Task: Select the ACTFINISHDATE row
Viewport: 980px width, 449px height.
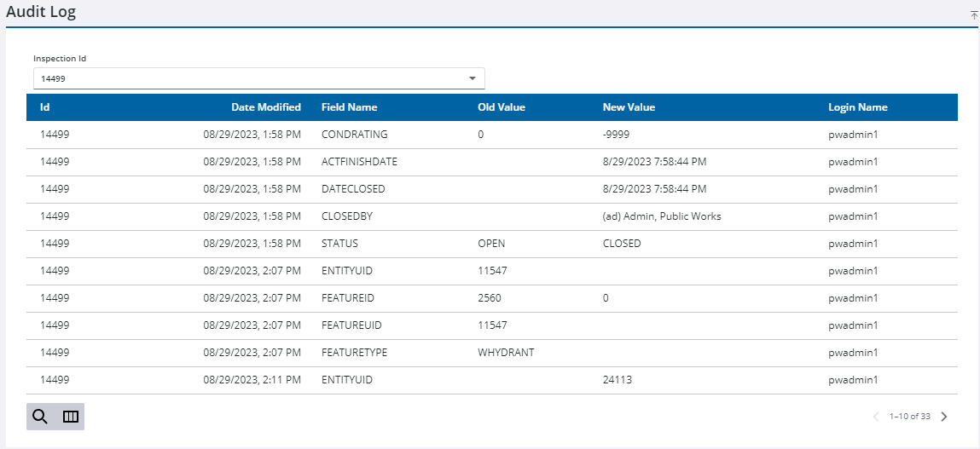Action: point(492,163)
